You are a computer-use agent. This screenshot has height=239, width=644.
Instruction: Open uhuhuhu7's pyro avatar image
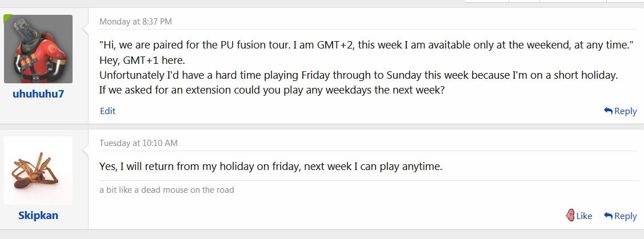tap(38, 49)
